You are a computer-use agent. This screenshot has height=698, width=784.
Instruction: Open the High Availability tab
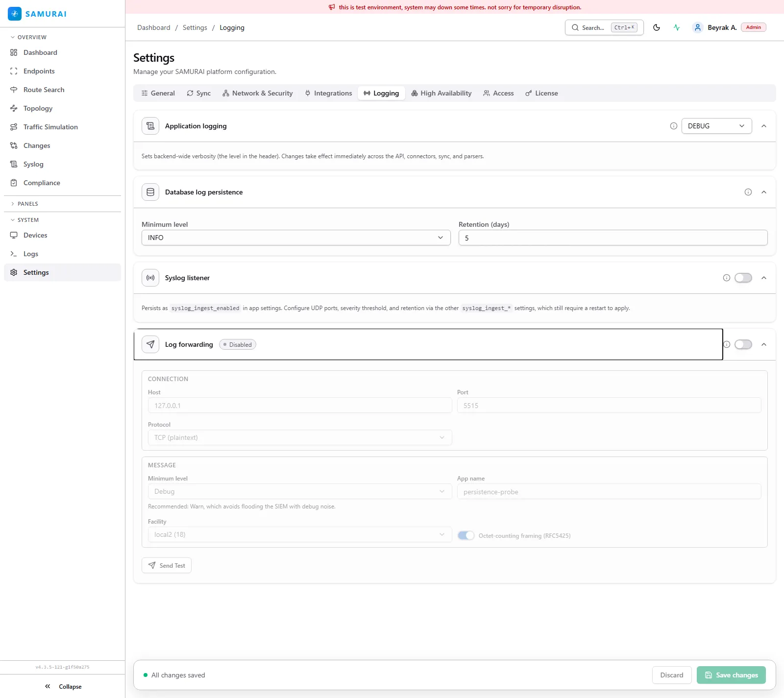(x=441, y=93)
